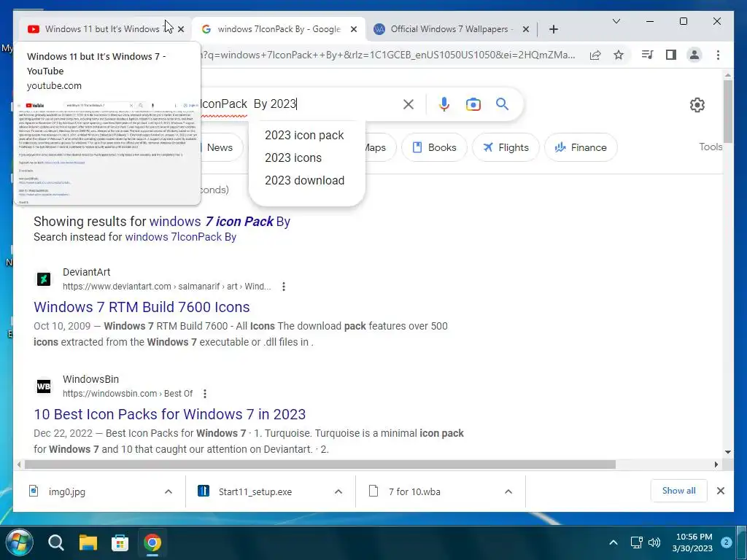Click the share page icon in address bar

(x=595, y=55)
